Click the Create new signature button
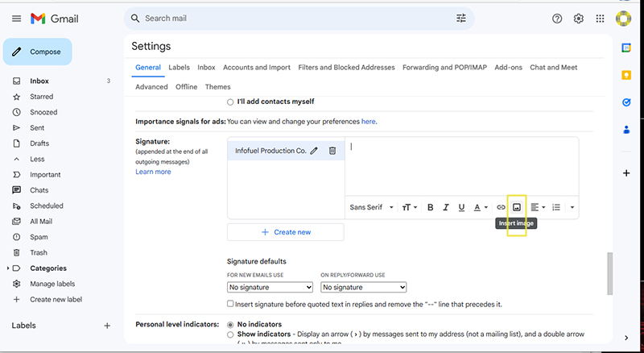 coord(286,232)
